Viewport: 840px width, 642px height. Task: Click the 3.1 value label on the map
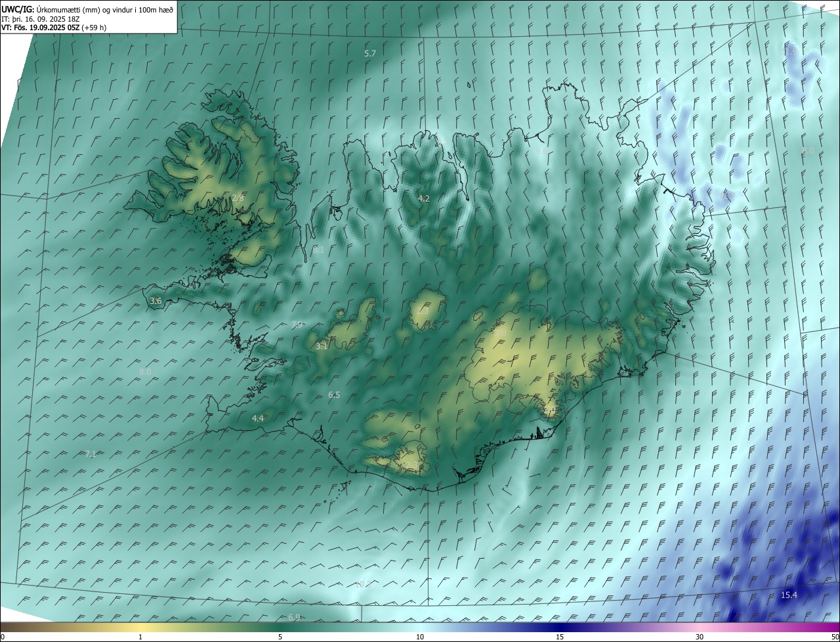[322, 346]
